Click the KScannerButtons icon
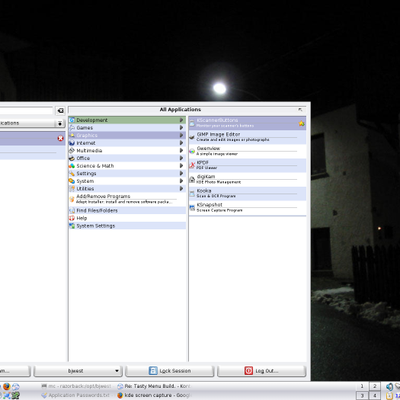 click(x=192, y=123)
